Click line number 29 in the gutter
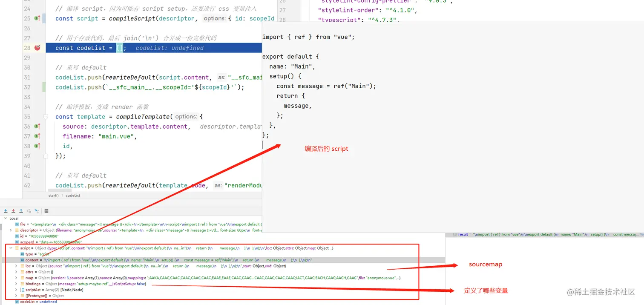 27,58
